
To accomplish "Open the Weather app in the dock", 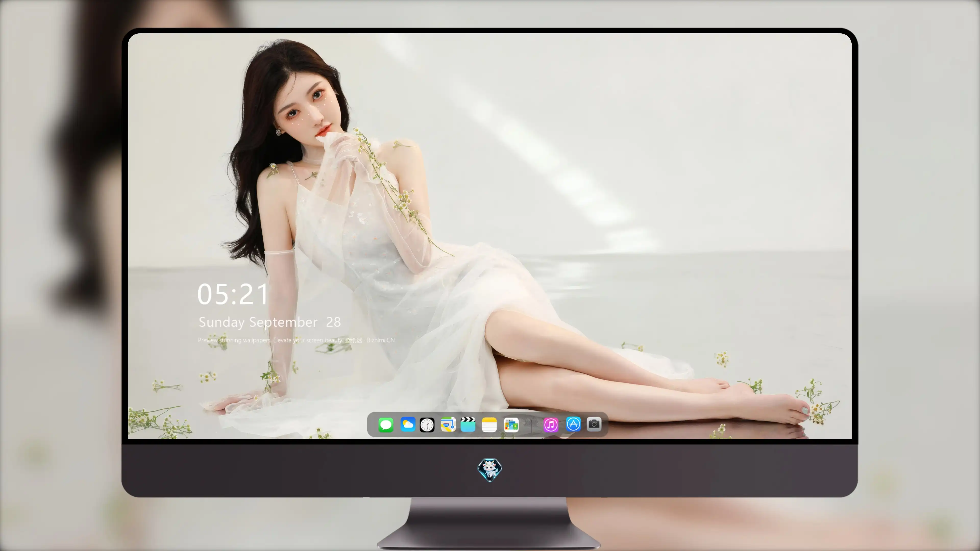I will click(x=408, y=424).
